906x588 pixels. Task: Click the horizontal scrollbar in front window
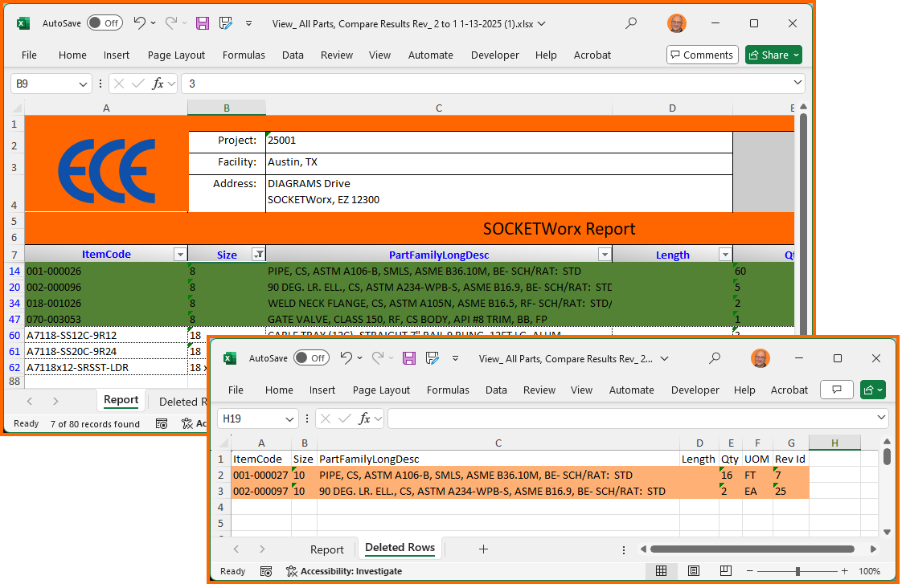click(752, 549)
